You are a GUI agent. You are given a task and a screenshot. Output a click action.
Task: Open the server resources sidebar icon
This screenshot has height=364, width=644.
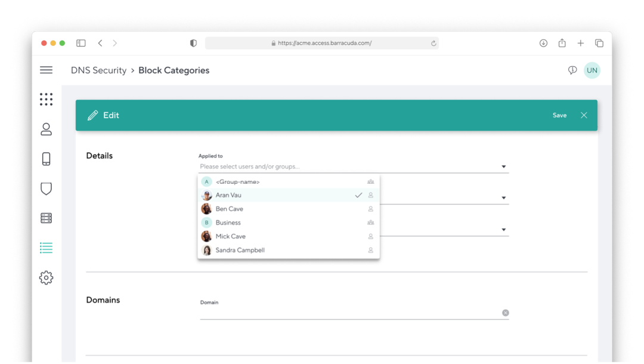tap(46, 218)
